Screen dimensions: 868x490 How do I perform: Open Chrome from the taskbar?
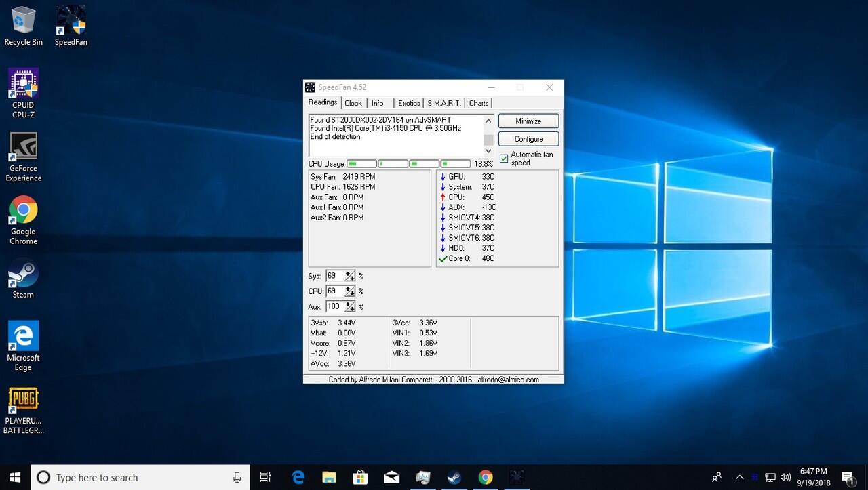click(x=485, y=477)
